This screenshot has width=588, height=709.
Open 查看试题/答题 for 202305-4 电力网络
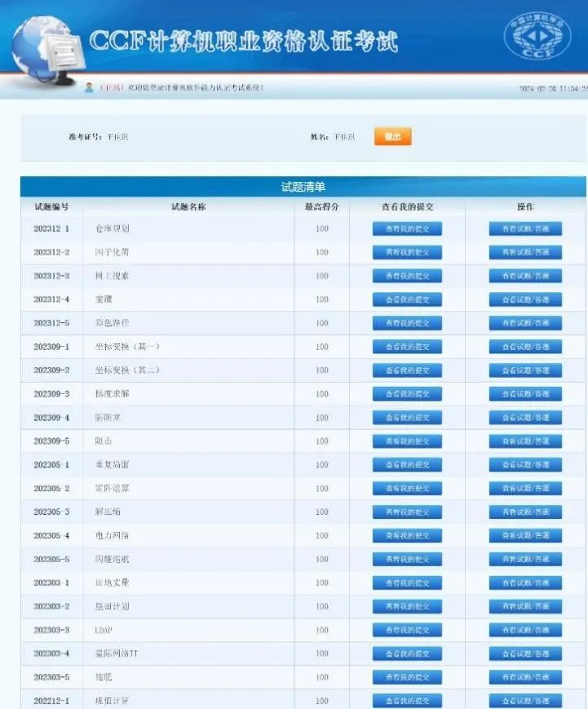(525, 535)
